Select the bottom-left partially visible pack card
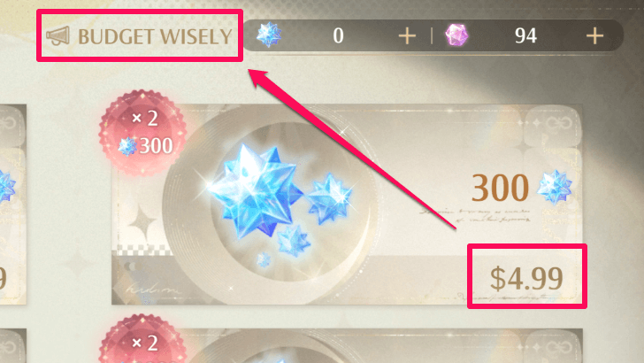The image size is (644, 363). tap(13, 345)
